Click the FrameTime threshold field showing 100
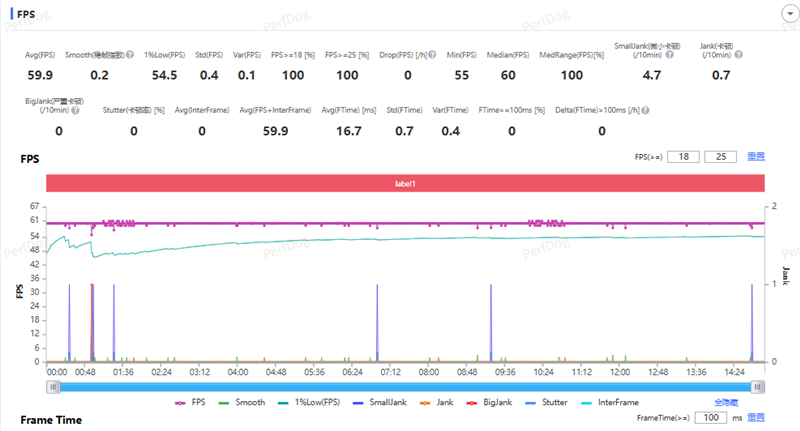This screenshot has width=800, height=431. pyautogui.click(x=712, y=418)
